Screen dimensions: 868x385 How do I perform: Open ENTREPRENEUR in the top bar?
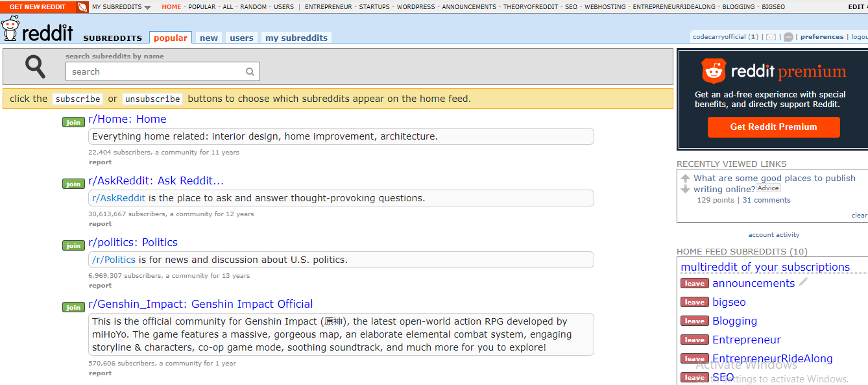click(328, 7)
